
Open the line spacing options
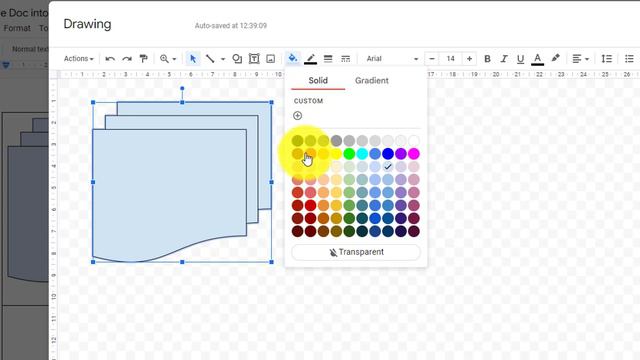[607, 59]
